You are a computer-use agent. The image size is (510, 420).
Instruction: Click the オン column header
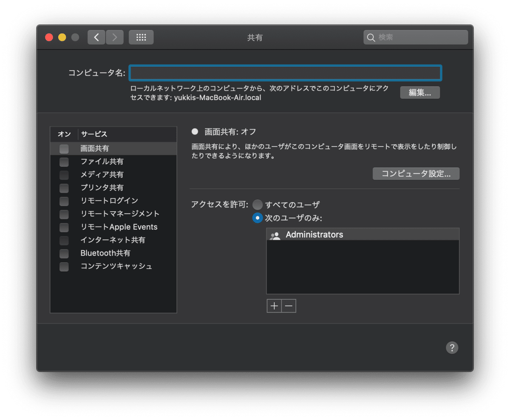coord(64,134)
